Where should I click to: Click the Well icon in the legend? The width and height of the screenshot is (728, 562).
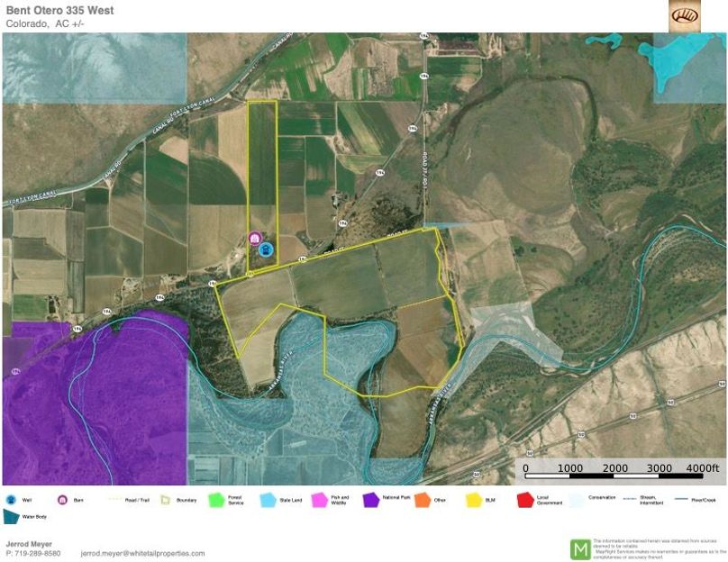[x=11, y=499]
